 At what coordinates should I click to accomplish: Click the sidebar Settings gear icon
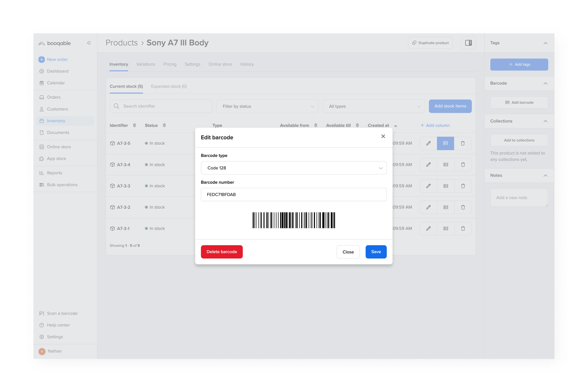41,337
